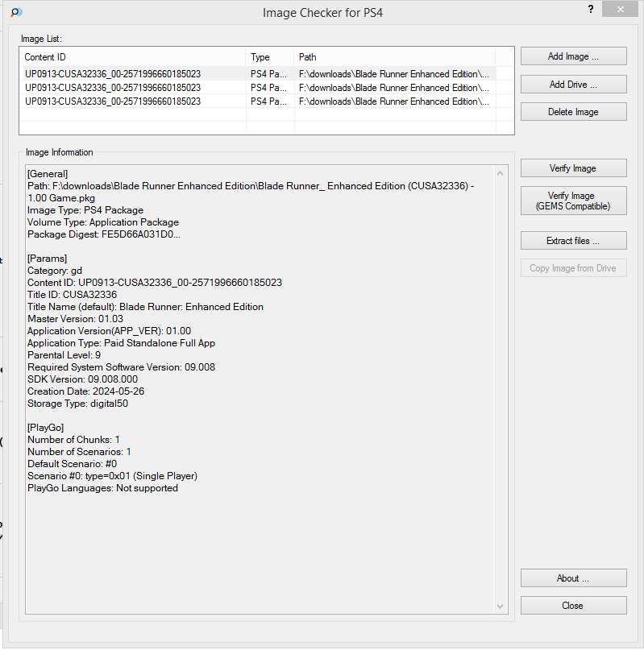
Task: Close the Image Checker window with X
Action: [x=620, y=9]
